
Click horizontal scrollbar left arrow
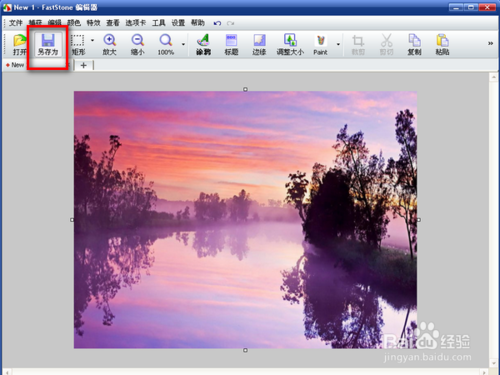pos(7,372)
